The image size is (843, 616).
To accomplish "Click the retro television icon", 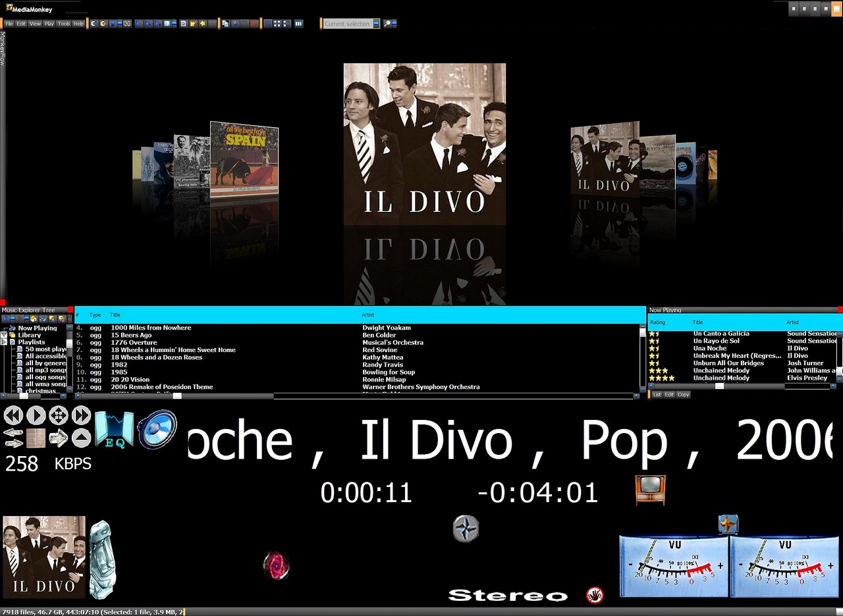I will click(x=650, y=490).
